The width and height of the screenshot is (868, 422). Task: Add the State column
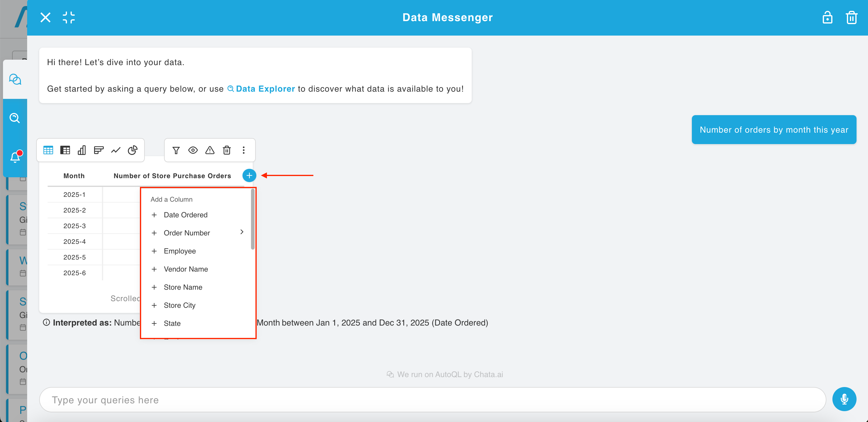(x=196, y=323)
